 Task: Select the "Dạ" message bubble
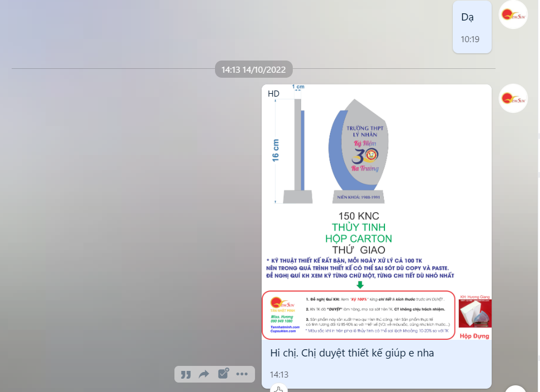472,27
